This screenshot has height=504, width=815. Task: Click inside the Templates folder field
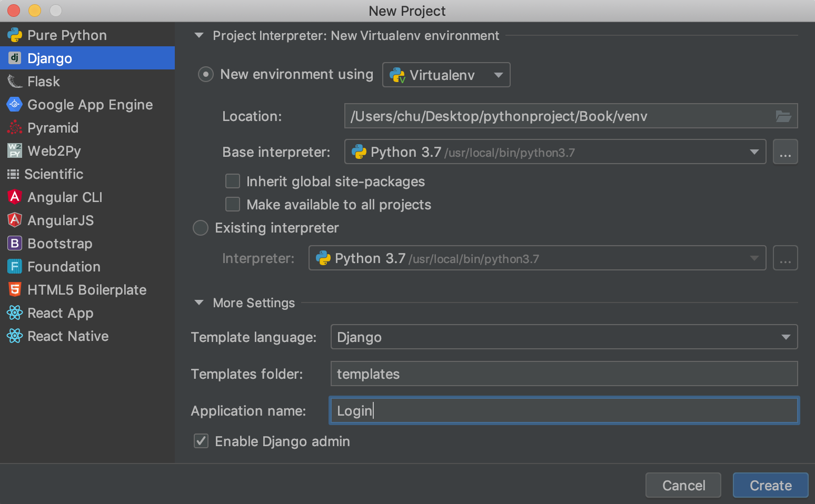(x=563, y=374)
